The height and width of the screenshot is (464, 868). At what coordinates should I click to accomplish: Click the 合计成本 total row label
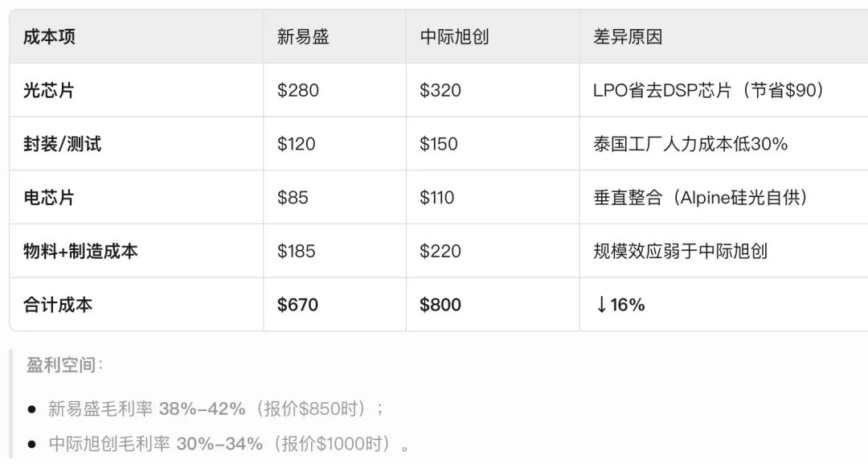click(x=58, y=305)
